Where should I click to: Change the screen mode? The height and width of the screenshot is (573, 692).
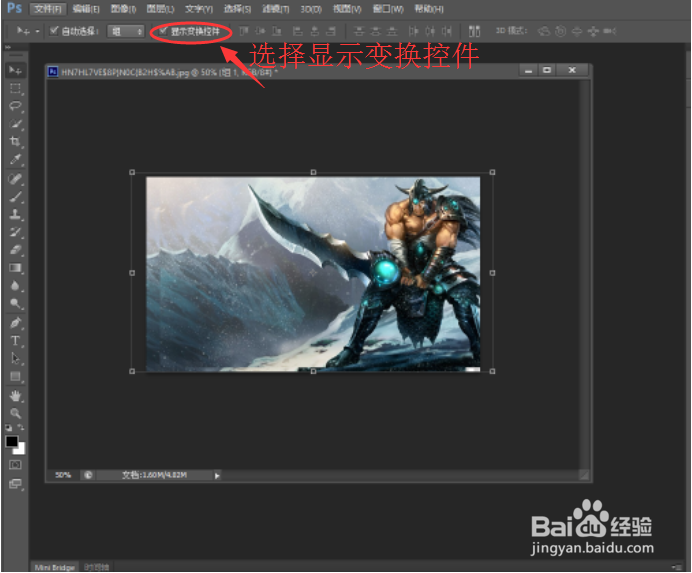pyautogui.click(x=15, y=484)
